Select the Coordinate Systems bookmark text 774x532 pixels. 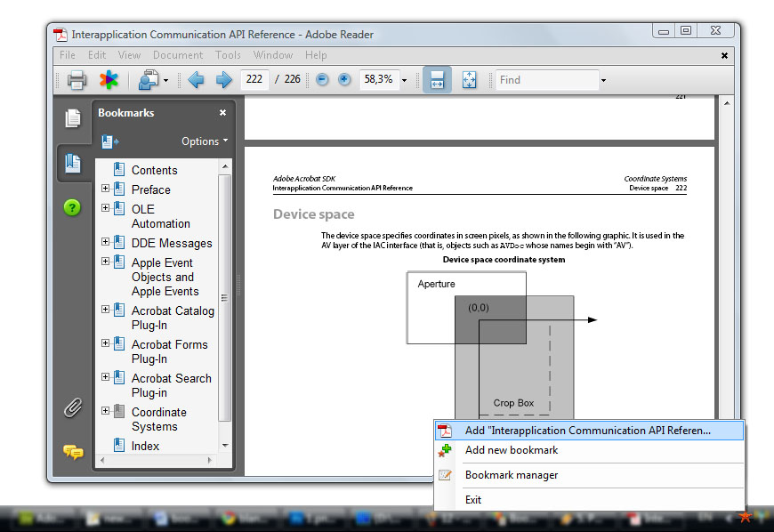(x=159, y=419)
